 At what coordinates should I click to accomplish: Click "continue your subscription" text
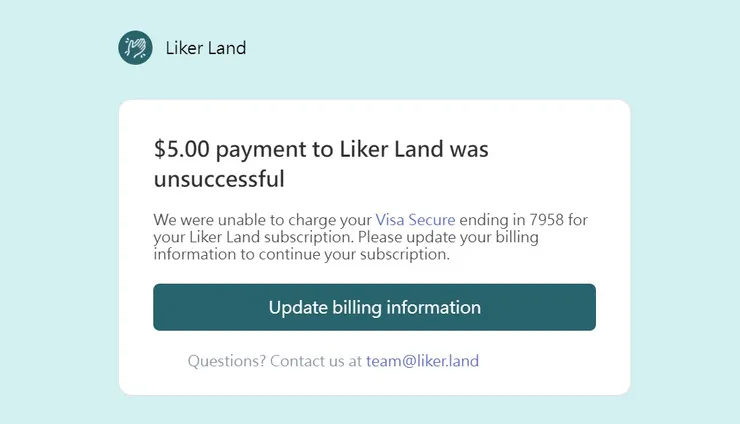358,255
